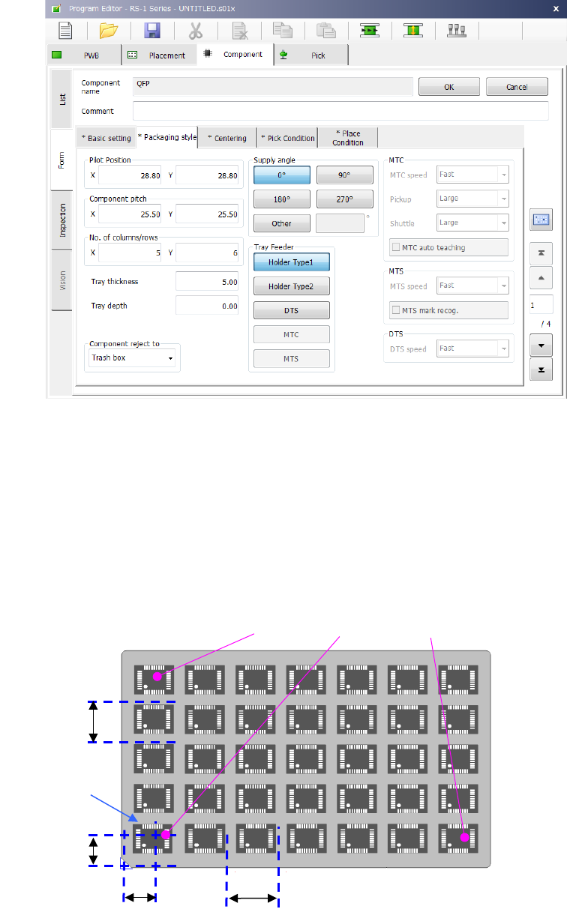Open the Place Condition tab
The width and height of the screenshot is (567, 924).
[348, 138]
